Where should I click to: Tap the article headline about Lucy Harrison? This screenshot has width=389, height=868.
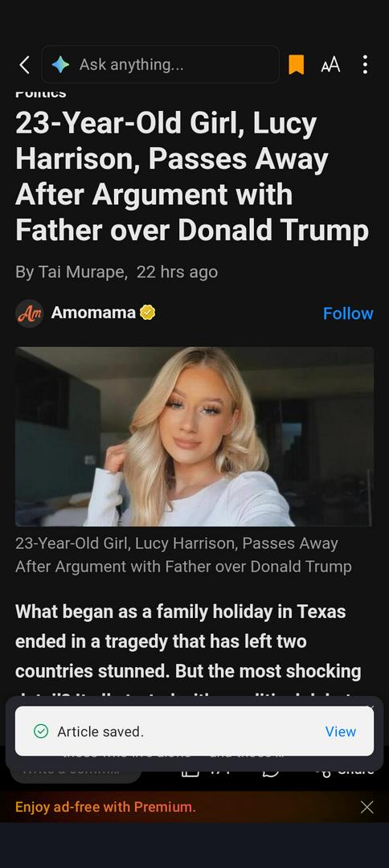tap(191, 177)
